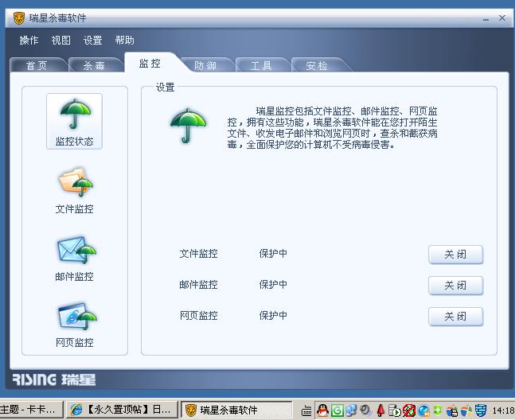
Task: Switch to the 工具 tab
Action: 261,65
